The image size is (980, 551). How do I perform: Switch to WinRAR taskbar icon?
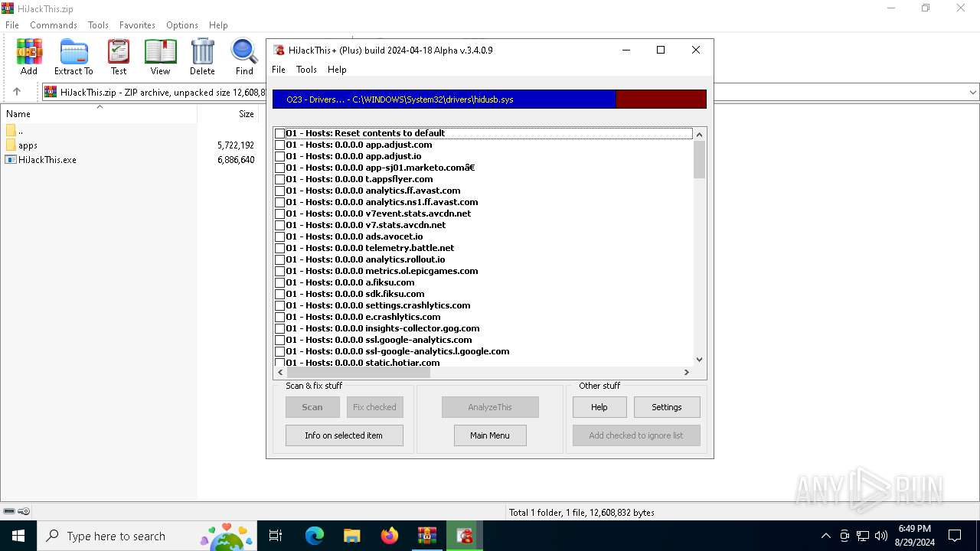point(426,536)
